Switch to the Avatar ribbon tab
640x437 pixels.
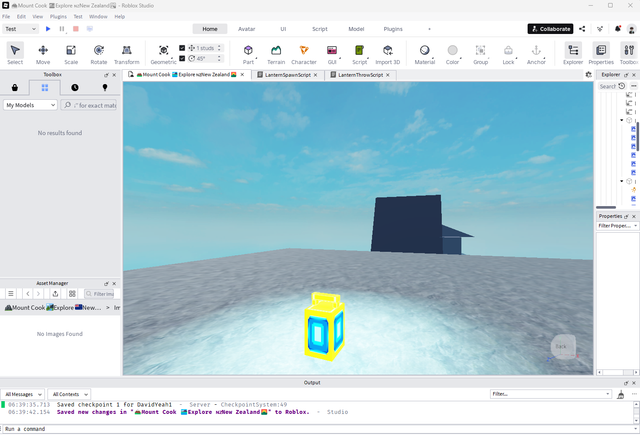[x=247, y=29]
